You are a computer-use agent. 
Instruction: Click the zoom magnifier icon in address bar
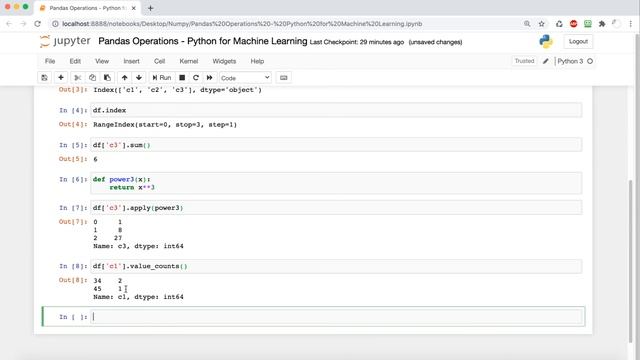(x=527, y=24)
